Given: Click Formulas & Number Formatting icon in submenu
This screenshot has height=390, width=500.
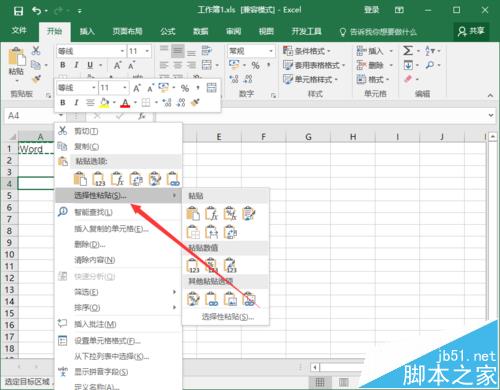Looking at the screenshot, I should [x=230, y=214].
